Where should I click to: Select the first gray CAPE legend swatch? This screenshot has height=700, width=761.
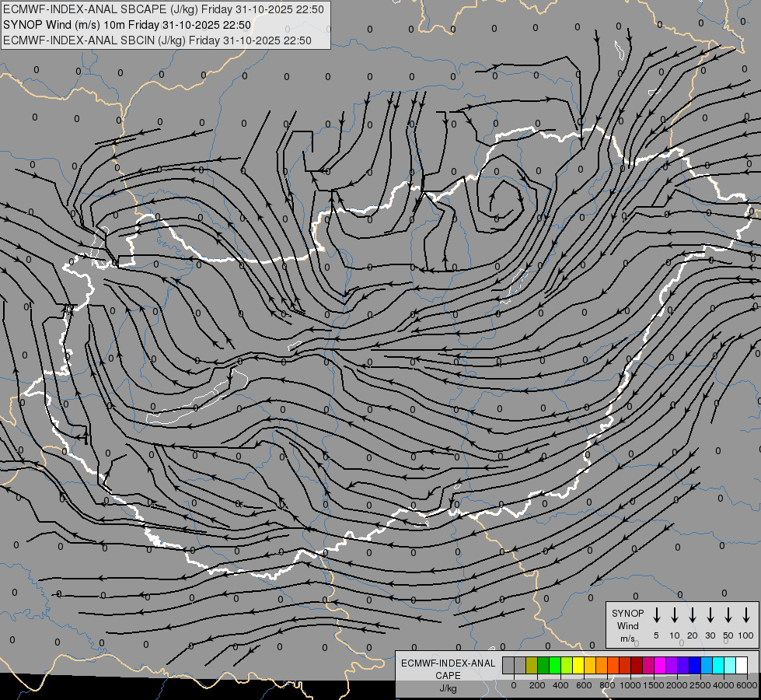click(508, 665)
